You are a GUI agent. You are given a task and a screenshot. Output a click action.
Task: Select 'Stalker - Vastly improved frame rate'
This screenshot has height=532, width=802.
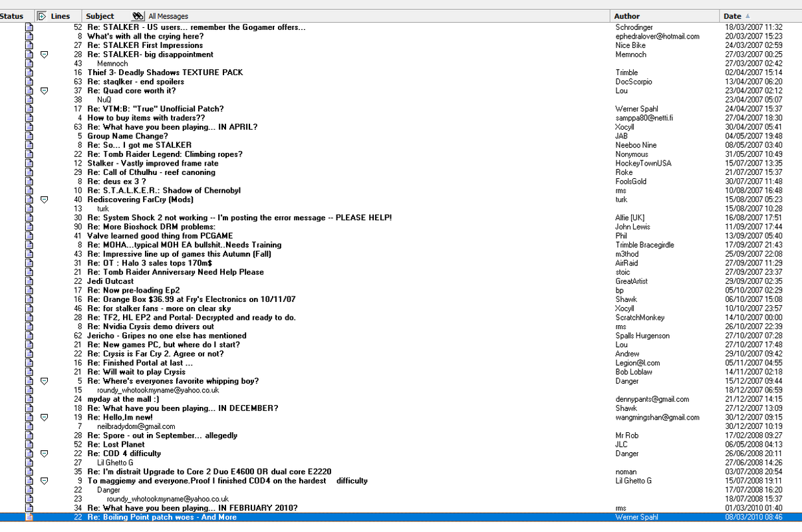tap(153, 164)
